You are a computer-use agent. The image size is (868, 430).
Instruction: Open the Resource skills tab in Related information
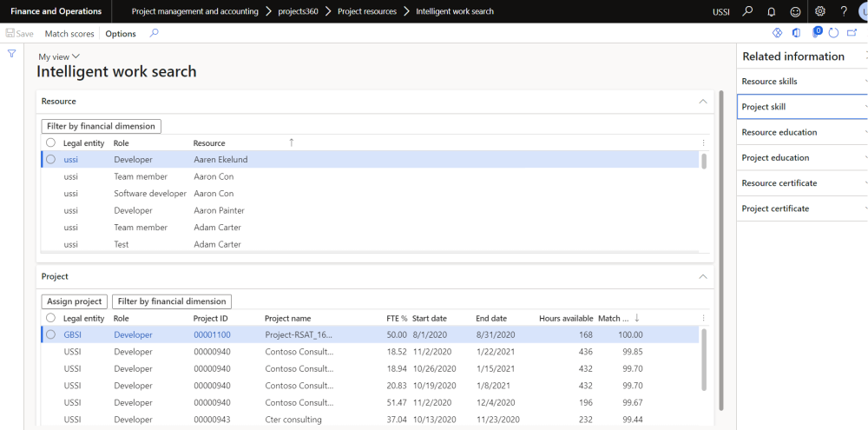pos(769,82)
